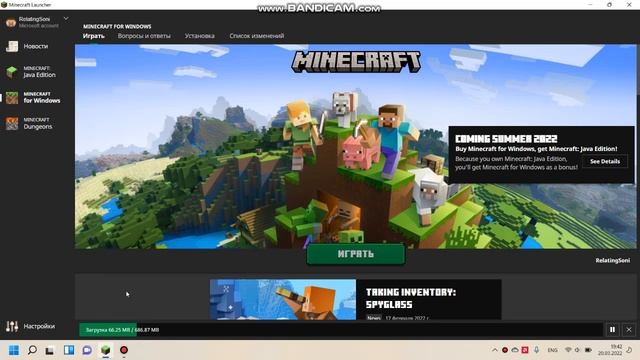Click the Bandicam recording taskbar icon
The image size is (640, 360).
click(124, 350)
